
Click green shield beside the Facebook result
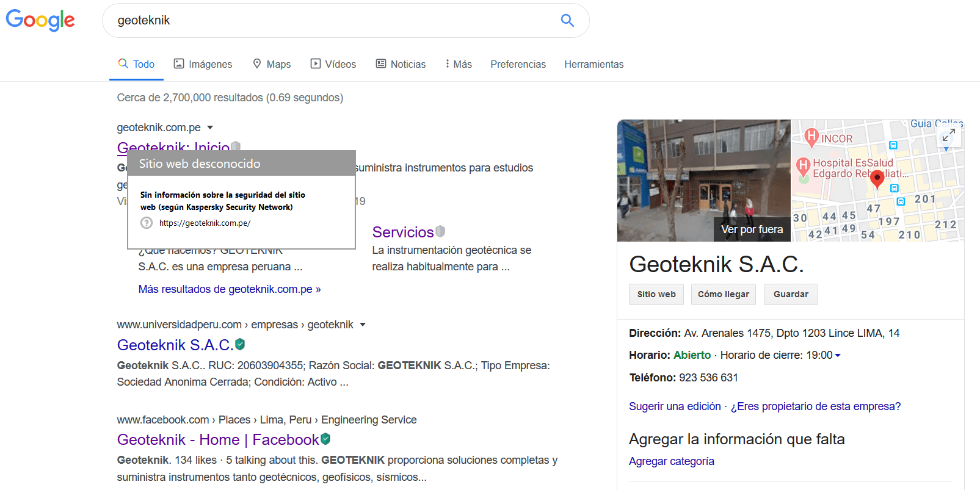325,439
